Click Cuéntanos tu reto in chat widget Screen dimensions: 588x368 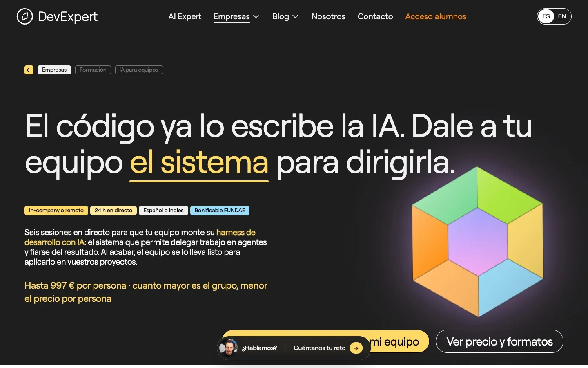[319, 348]
